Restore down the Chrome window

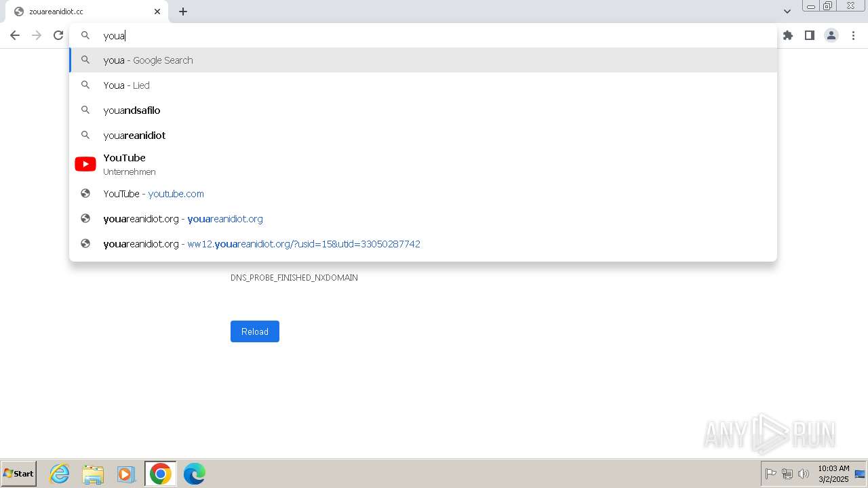tap(828, 6)
